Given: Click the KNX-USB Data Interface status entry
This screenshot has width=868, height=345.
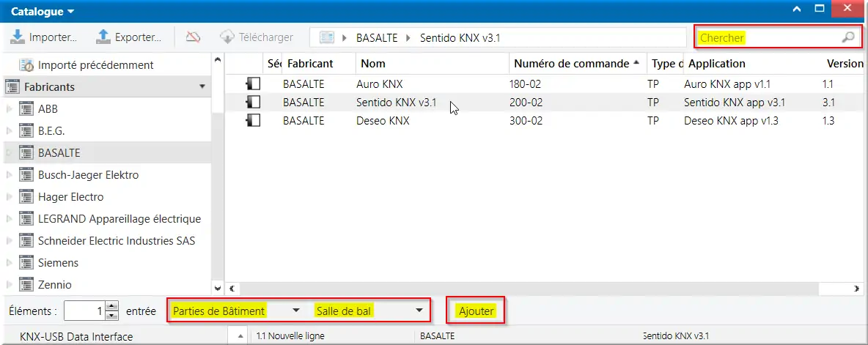Looking at the screenshot, I should point(76,336).
